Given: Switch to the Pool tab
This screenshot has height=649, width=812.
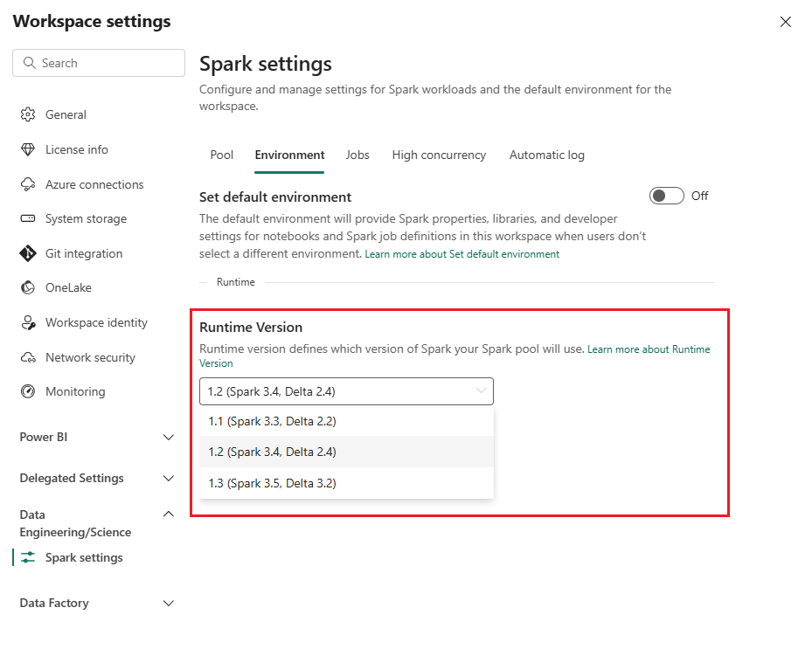Looking at the screenshot, I should 222,155.
